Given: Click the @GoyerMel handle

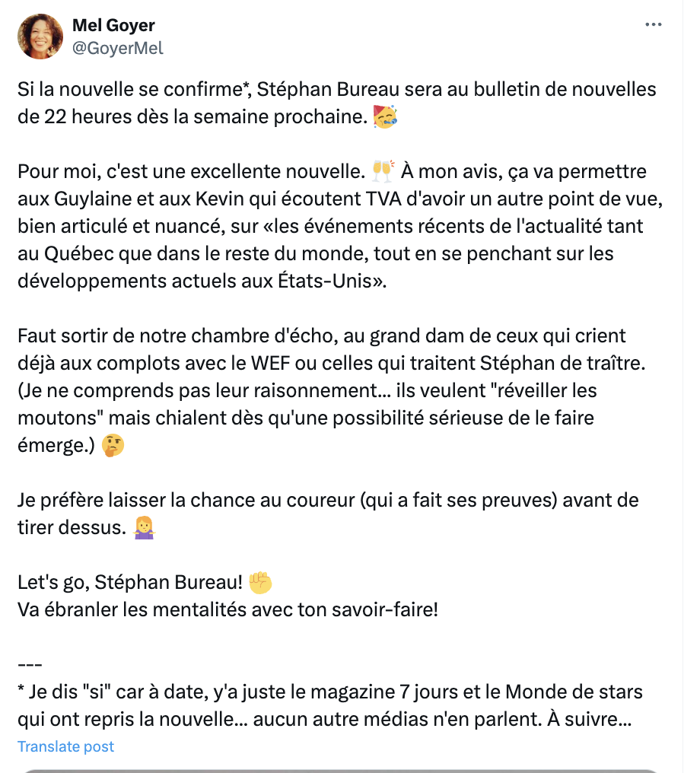Looking at the screenshot, I should (118, 49).
